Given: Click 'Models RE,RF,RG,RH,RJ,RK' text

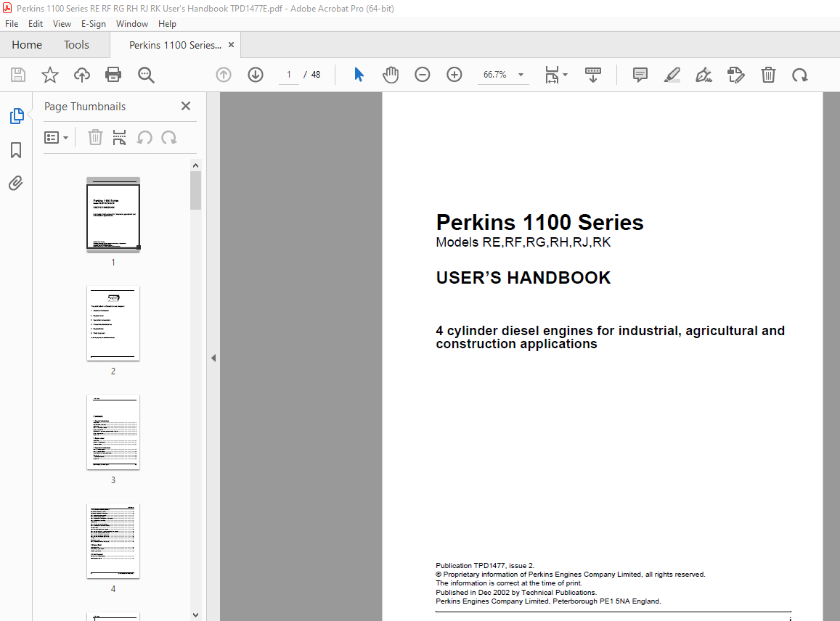Looking at the screenshot, I should click(523, 242).
